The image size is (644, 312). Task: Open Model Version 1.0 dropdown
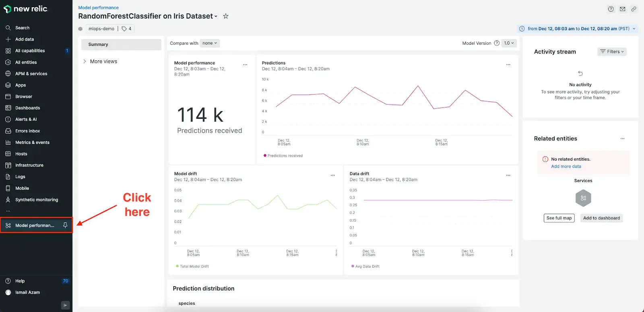(x=509, y=43)
